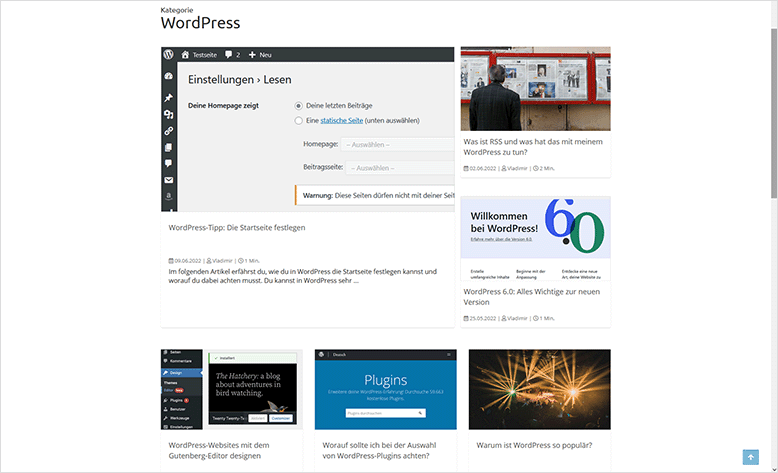The width and height of the screenshot is (778, 473).
Task: Click the concert light beams thumbnail
Action: click(x=540, y=389)
